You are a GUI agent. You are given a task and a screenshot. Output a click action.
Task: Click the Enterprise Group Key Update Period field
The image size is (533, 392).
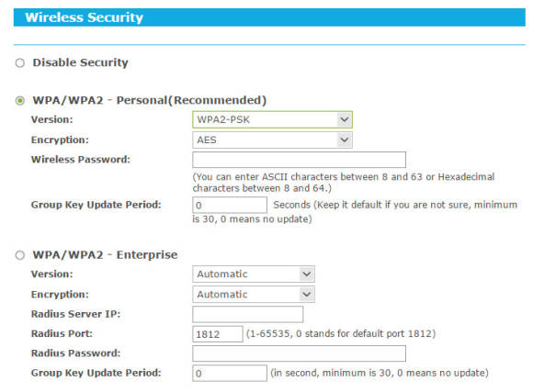click(x=230, y=374)
